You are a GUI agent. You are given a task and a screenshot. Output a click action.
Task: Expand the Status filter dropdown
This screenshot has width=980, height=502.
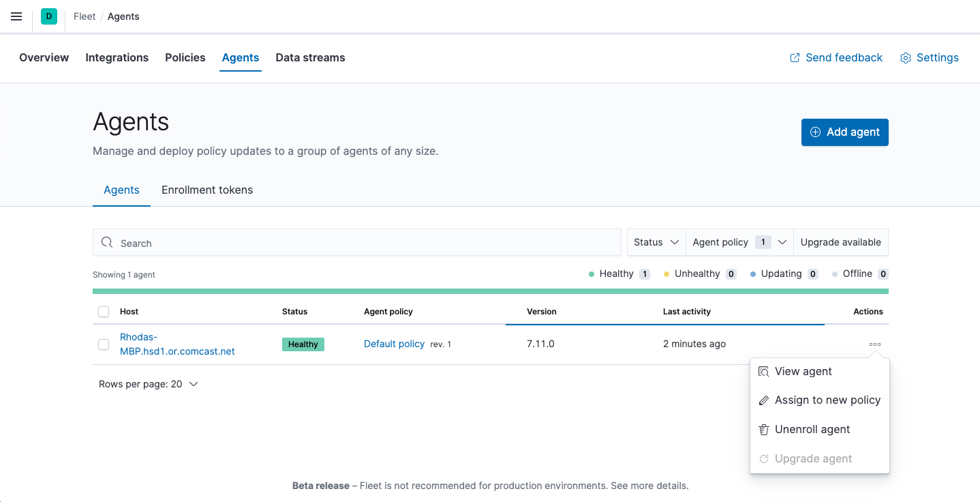coord(656,242)
